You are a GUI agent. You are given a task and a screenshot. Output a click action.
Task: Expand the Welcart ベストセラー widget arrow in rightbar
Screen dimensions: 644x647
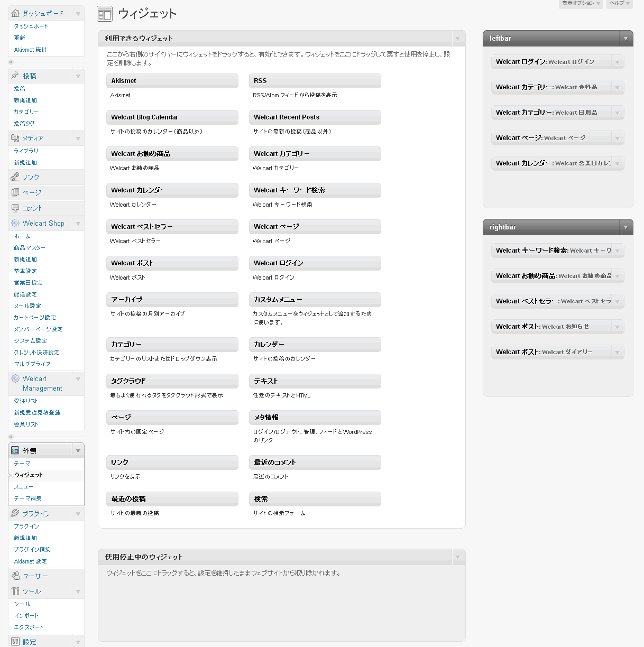pyautogui.click(x=617, y=302)
